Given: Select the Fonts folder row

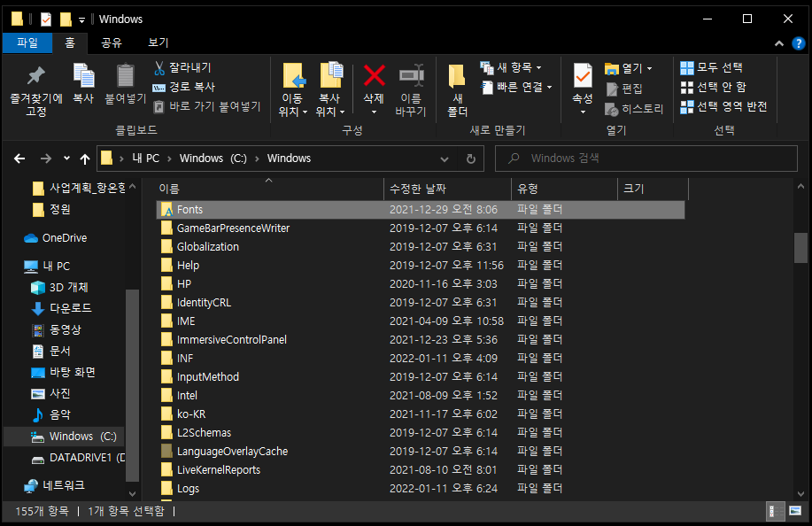Looking at the screenshot, I should point(421,210).
